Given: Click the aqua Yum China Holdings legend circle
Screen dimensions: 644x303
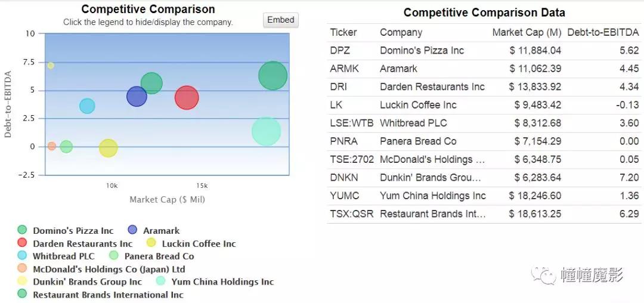Looking at the screenshot, I should click(160, 282).
